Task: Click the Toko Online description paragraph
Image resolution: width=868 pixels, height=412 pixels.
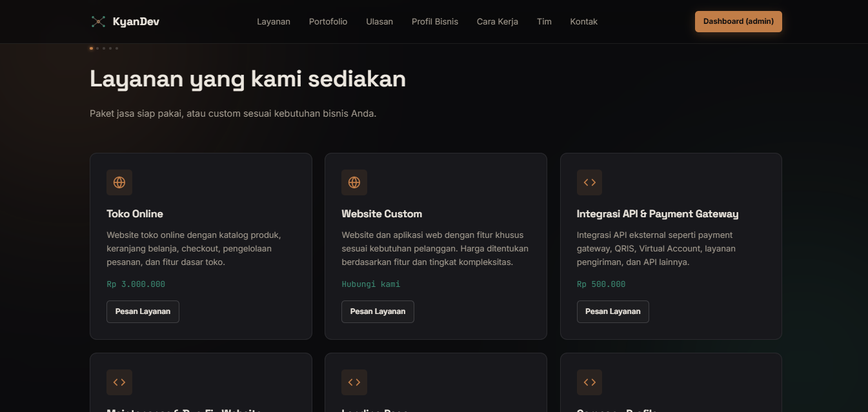Action: (x=194, y=249)
